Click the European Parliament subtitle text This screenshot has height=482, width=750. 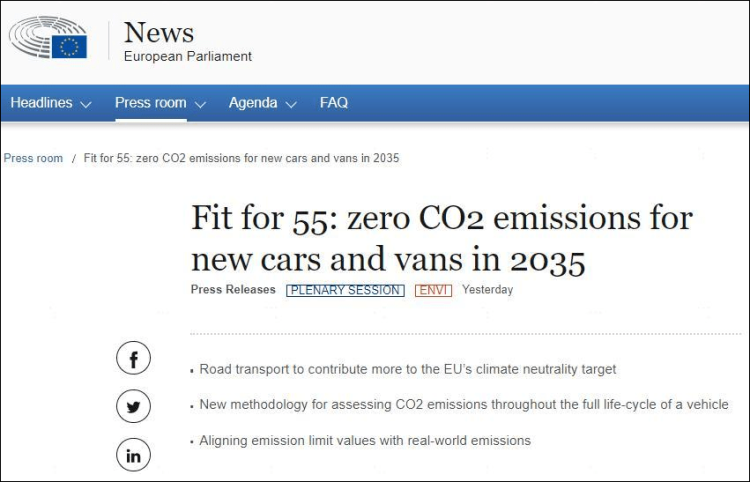click(187, 57)
